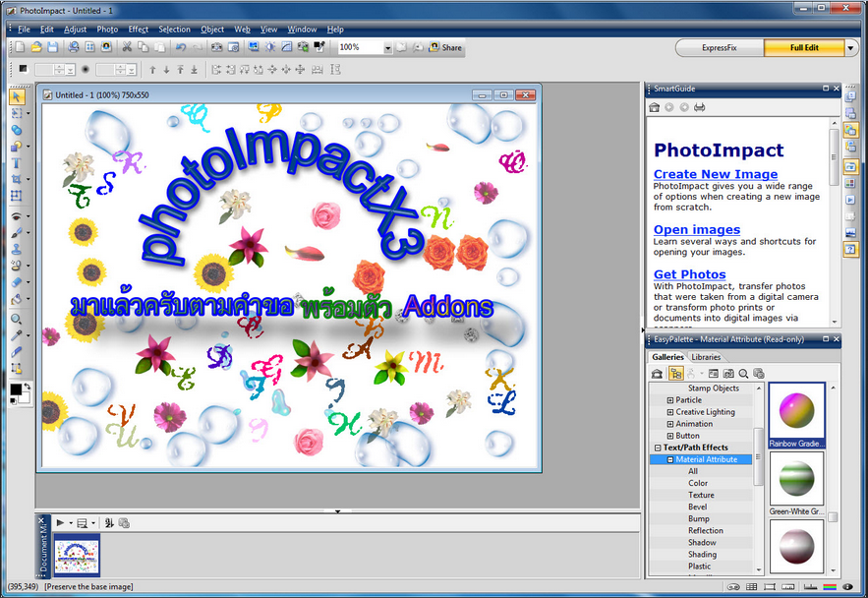Click the Create New Image link
868x598 pixels.
pyautogui.click(x=715, y=174)
